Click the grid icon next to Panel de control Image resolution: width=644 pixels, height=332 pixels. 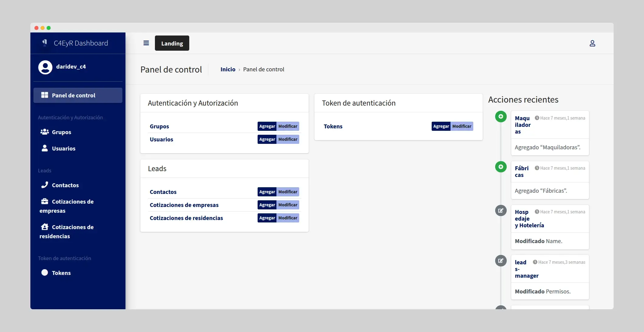44,95
